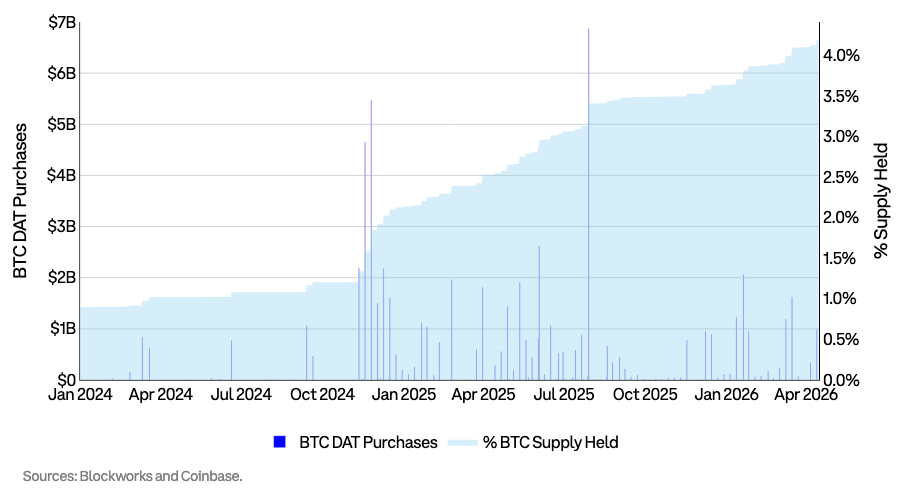Click the vertical '% Supply Held' axis title
The image size is (900, 500).
pos(880,201)
